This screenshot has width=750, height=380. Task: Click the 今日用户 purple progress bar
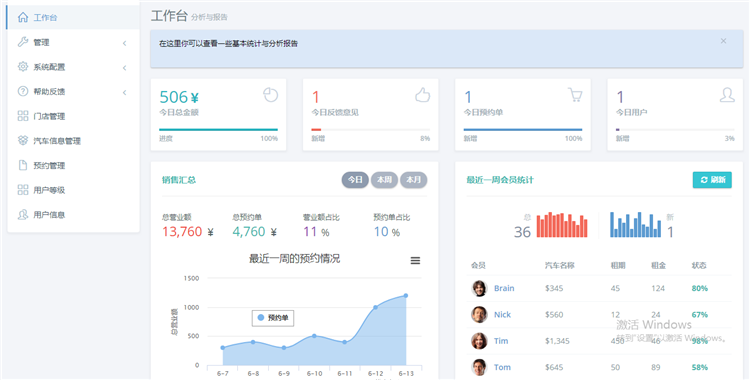click(618, 129)
